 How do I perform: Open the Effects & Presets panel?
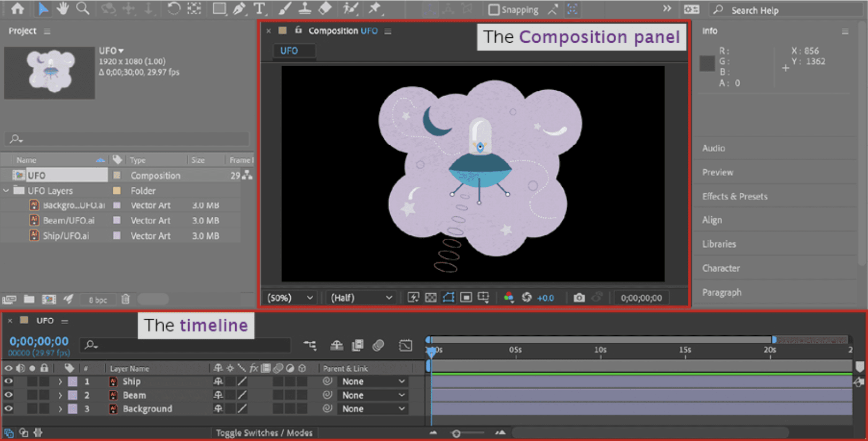tap(734, 196)
